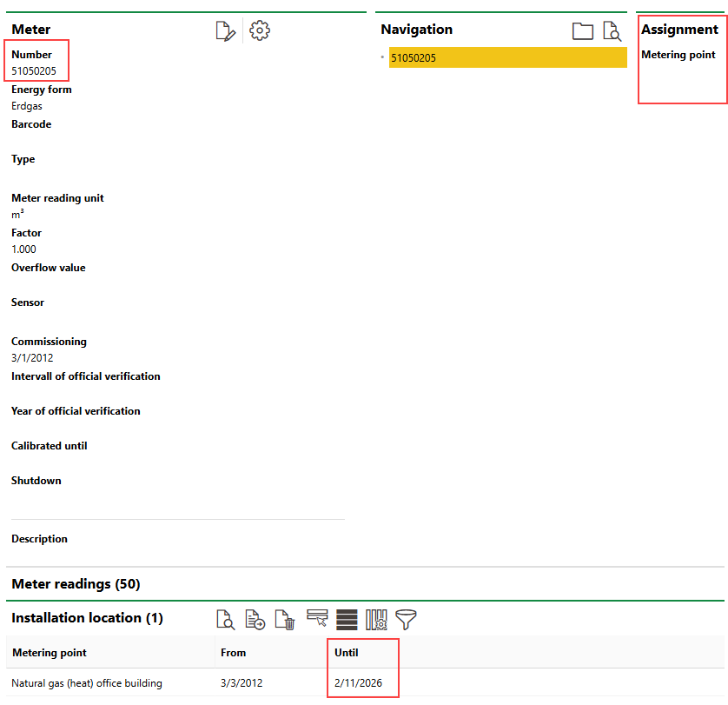Click the edit meter document icon
728x705 pixels.
point(225,31)
